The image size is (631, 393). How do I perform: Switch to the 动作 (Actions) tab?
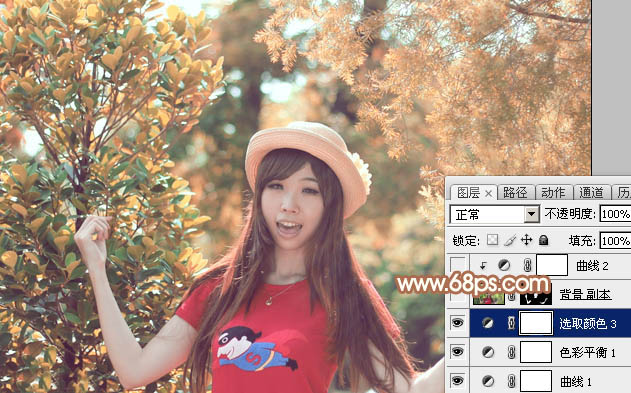pyautogui.click(x=553, y=193)
